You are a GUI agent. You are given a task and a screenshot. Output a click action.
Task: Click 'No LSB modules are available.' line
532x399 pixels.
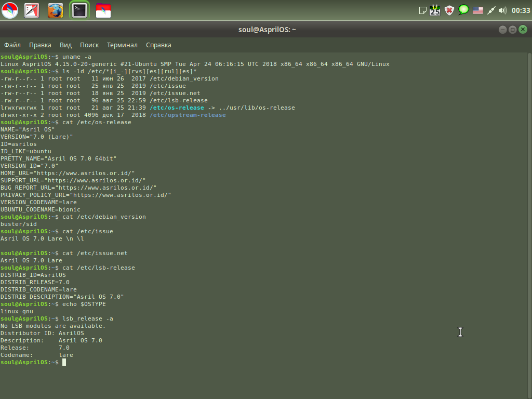click(x=53, y=326)
